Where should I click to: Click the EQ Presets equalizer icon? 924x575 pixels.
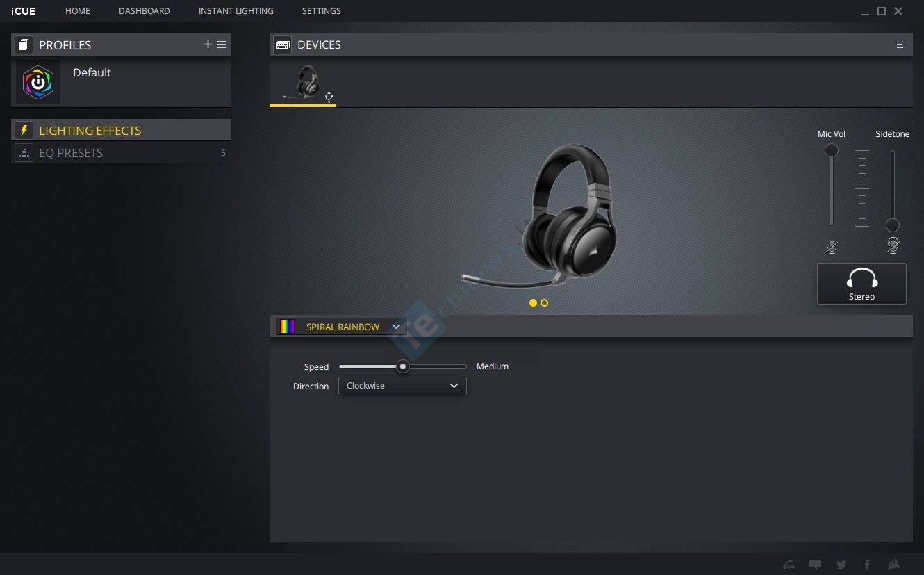(x=24, y=153)
